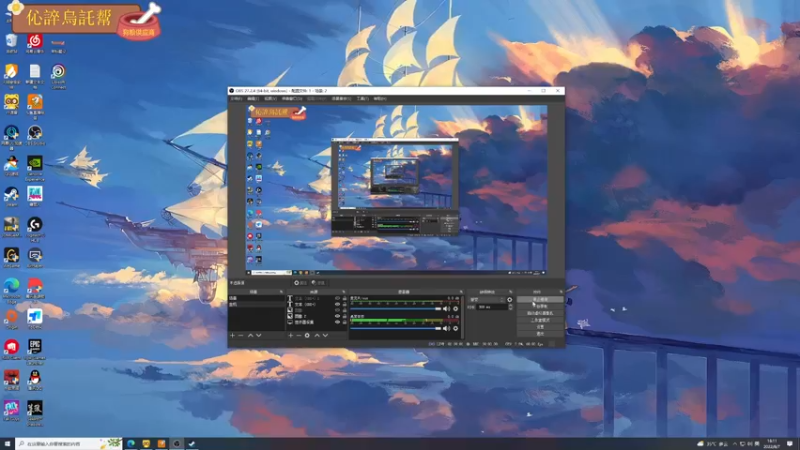Mute the Desktop Audio track
This screenshot has height=450, width=800.
[x=446, y=328]
